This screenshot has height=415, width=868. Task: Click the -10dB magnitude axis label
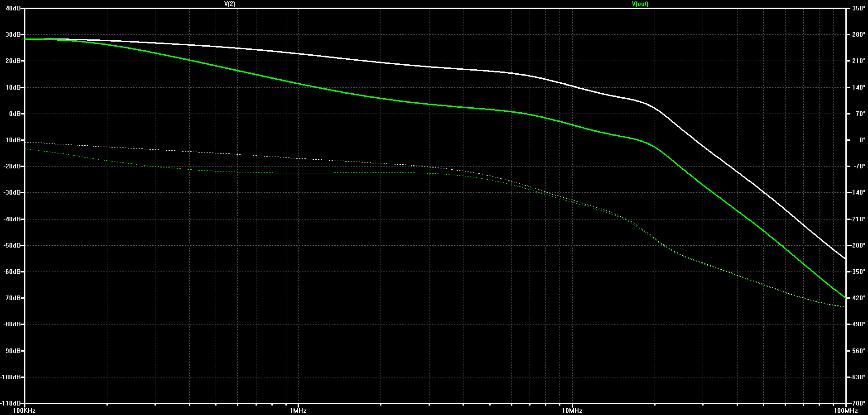[12, 140]
